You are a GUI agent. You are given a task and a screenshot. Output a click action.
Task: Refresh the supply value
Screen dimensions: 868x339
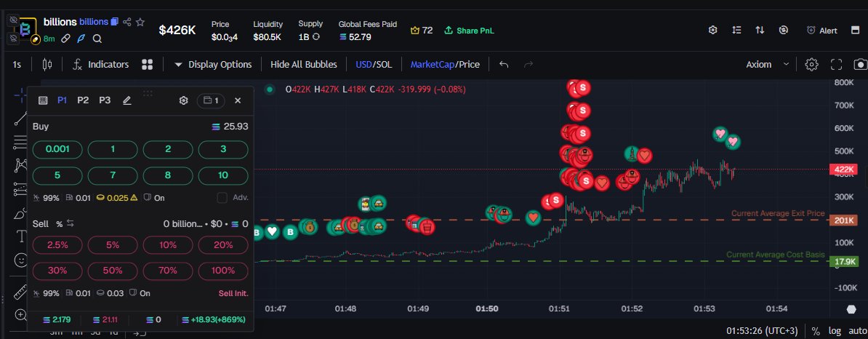click(x=316, y=37)
